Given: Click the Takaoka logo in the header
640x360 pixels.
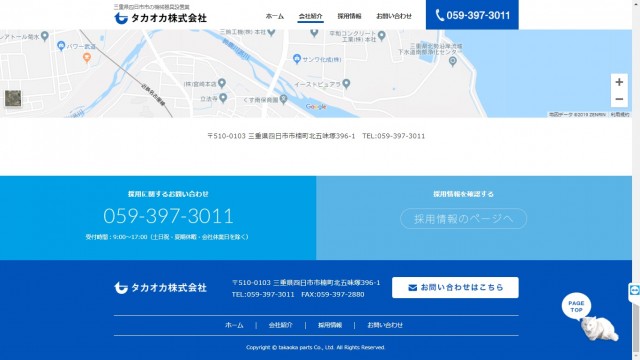Looking at the screenshot, I should (160, 18).
